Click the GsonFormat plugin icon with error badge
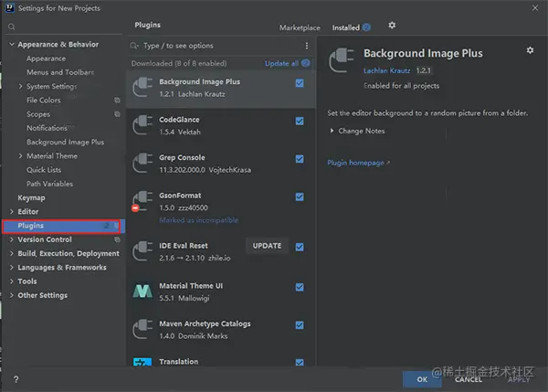This screenshot has width=548, height=392. (x=142, y=201)
